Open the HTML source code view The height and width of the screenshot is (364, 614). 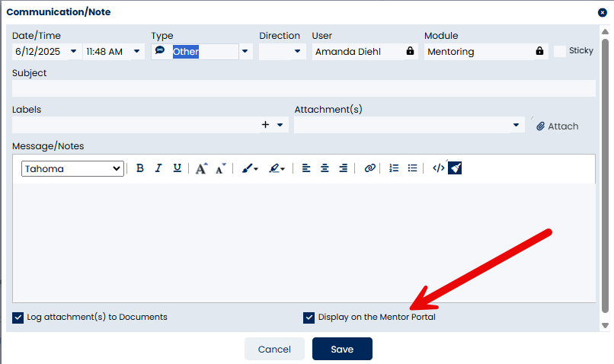point(438,168)
